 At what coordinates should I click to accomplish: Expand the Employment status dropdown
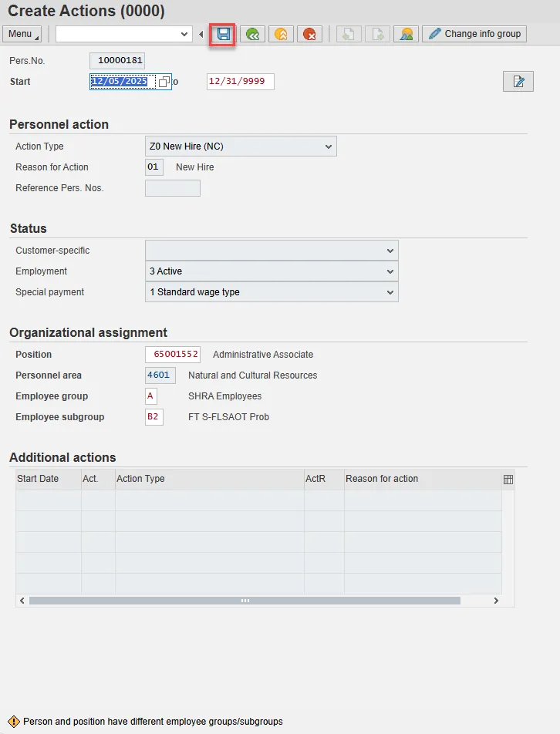pyautogui.click(x=390, y=271)
